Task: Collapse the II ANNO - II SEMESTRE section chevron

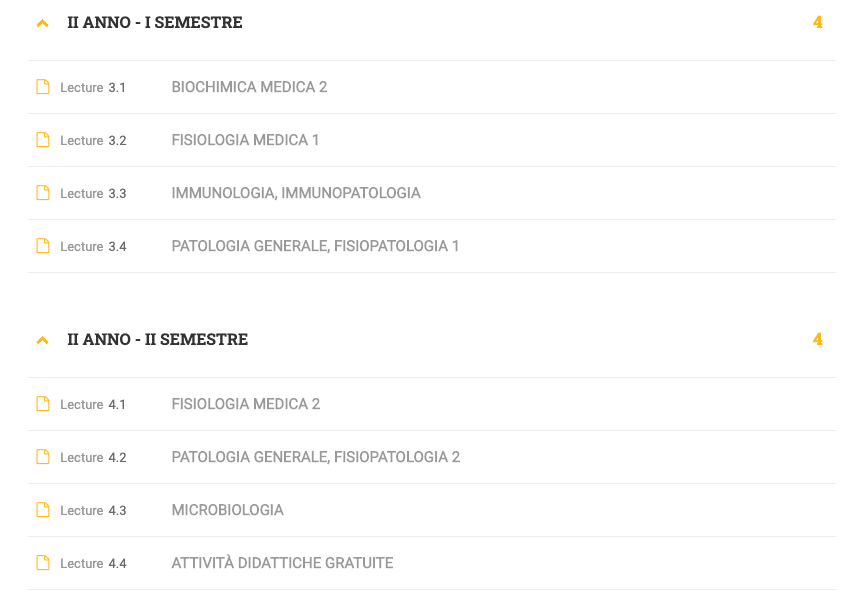Action: pyautogui.click(x=42, y=340)
